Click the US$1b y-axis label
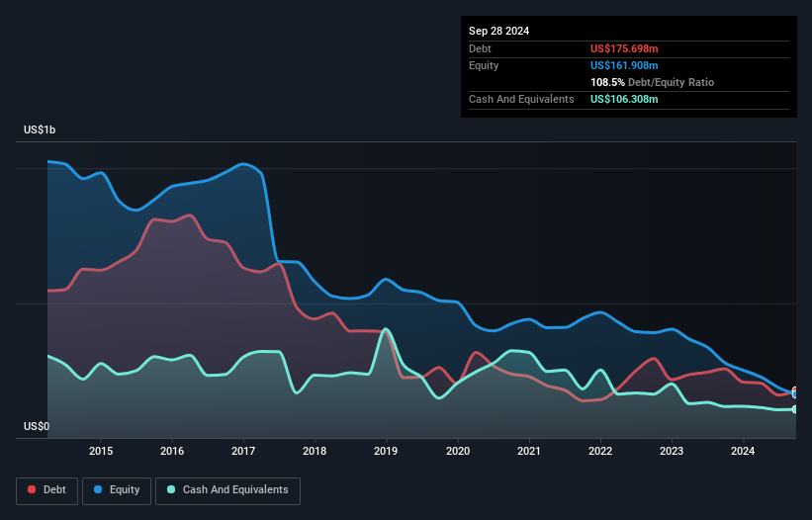This screenshot has height=520, width=812. [x=40, y=130]
